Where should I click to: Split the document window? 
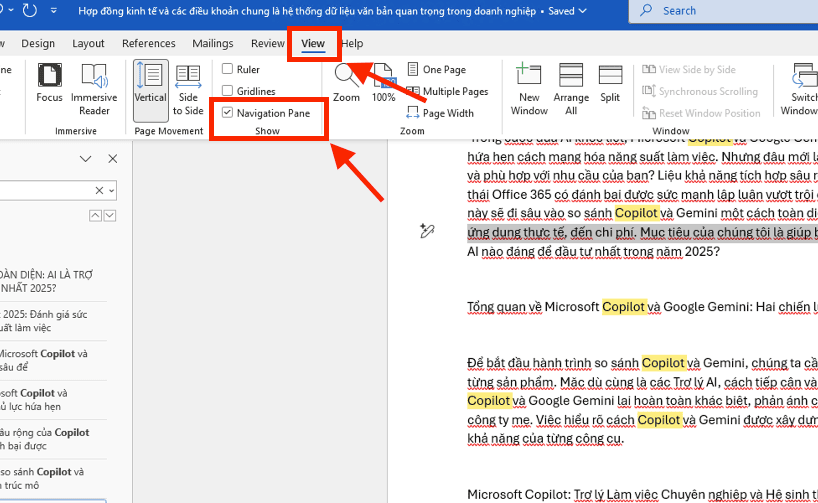[610, 82]
